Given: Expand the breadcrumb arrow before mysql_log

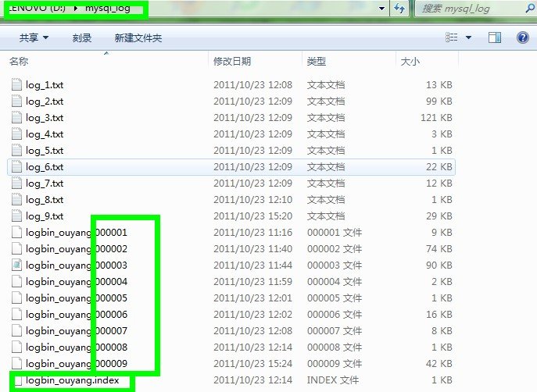Looking at the screenshot, I should [x=76, y=9].
